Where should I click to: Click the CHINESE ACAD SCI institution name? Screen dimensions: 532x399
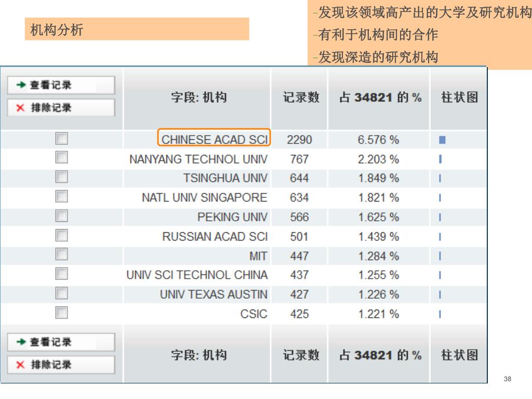[x=215, y=139]
